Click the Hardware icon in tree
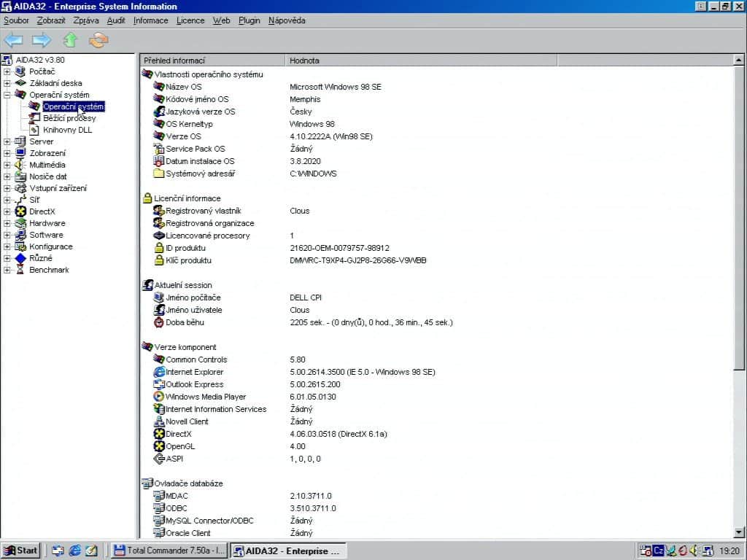This screenshot has width=747, height=560. click(20, 223)
